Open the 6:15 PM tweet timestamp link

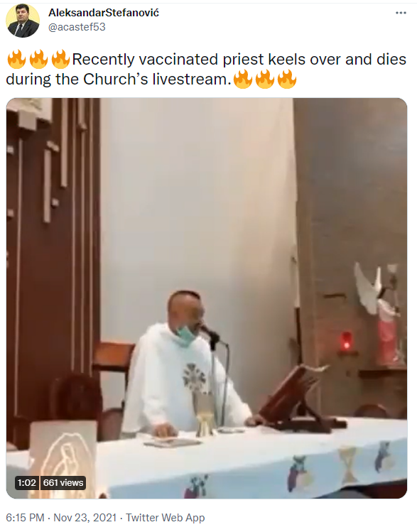[25, 518]
